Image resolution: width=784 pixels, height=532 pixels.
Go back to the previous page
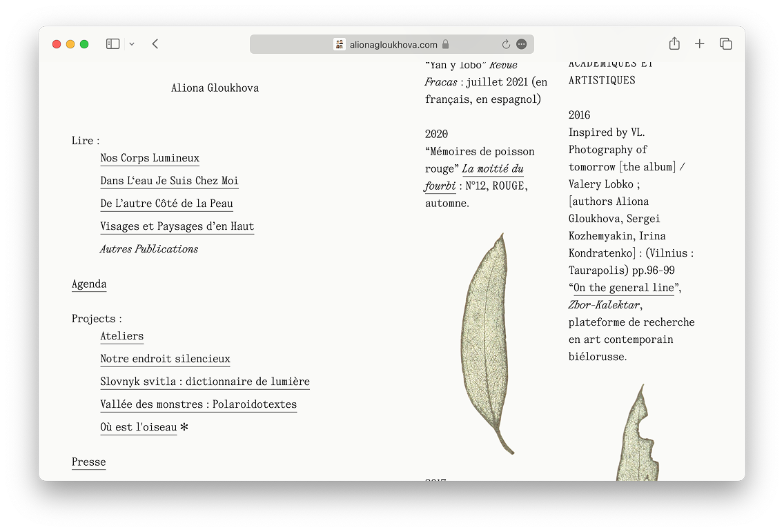(155, 44)
